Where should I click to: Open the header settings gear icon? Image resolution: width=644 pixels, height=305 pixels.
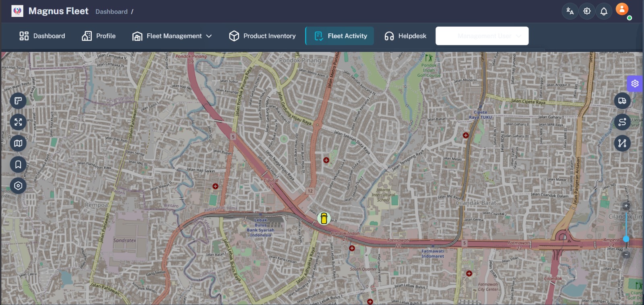pos(587,11)
